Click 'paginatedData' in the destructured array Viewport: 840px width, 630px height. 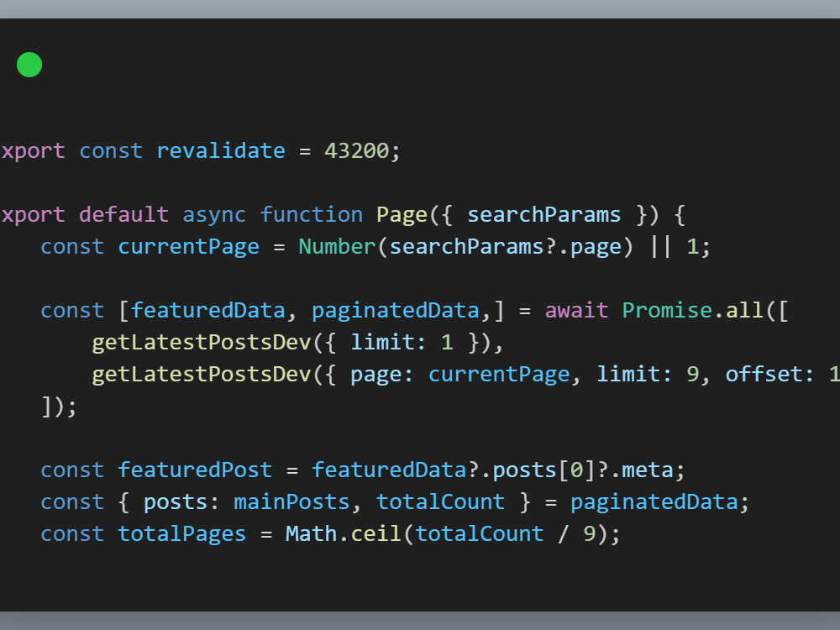point(396,311)
